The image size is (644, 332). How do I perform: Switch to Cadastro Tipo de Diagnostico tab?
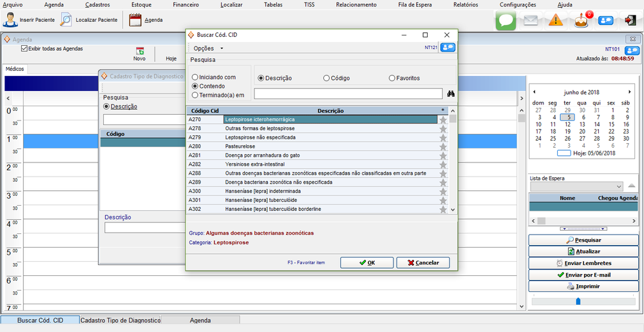point(120,320)
